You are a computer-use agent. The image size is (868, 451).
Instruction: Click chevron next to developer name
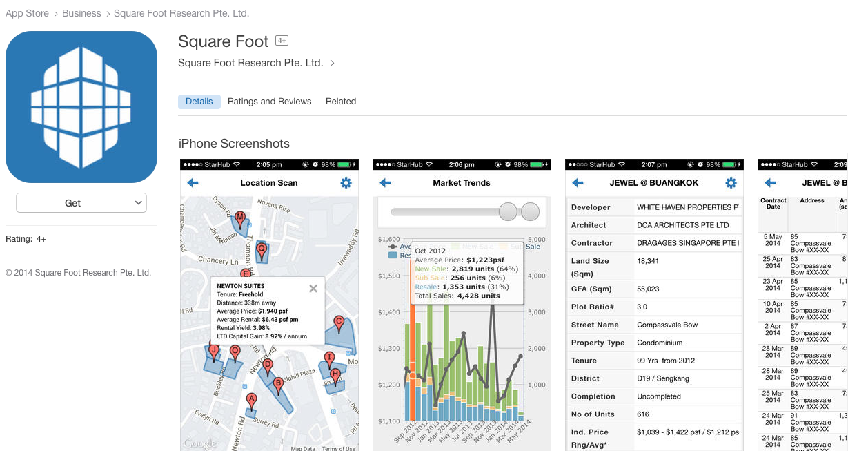tap(332, 63)
